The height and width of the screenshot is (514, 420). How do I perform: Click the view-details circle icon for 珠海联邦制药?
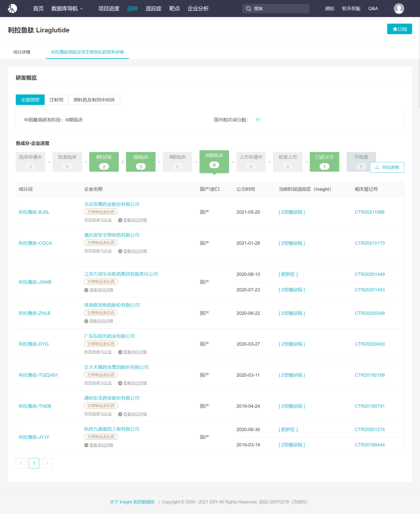(x=86, y=321)
